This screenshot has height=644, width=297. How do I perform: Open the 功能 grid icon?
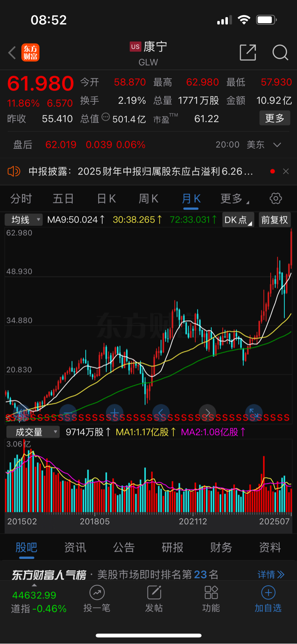tap(211, 592)
